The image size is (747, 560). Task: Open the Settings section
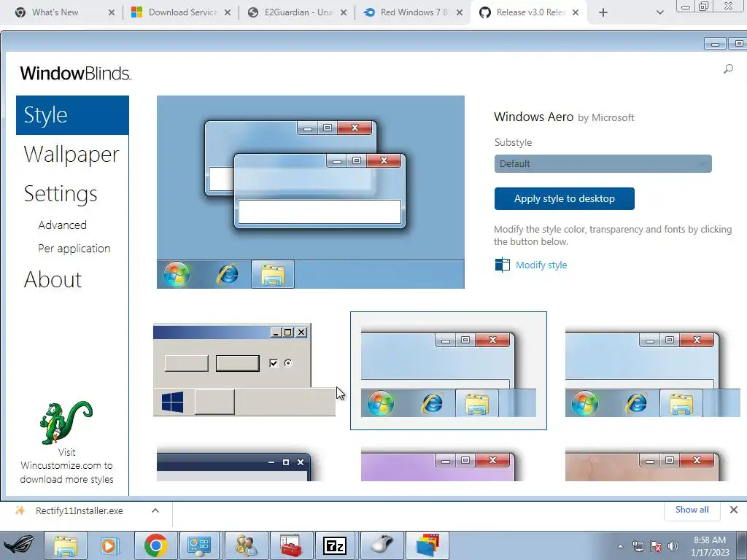61,193
